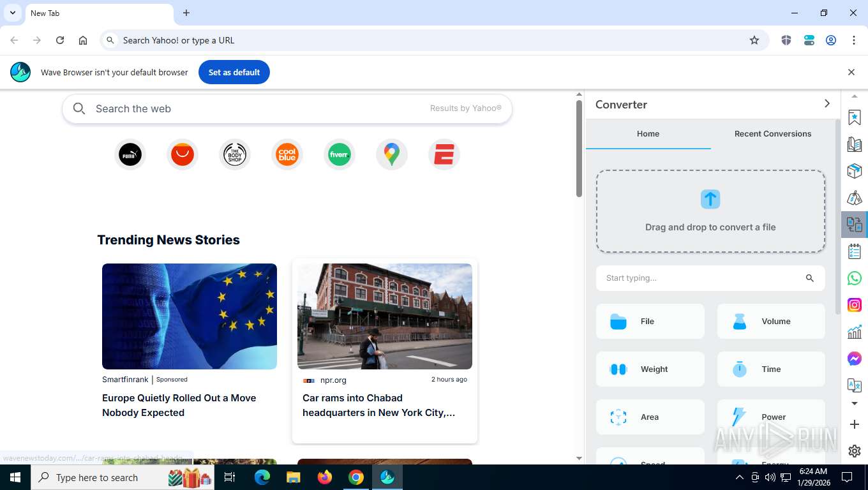Open the Bookmarks sidebar icon
The image size is (868, 490).
(855, 117)
